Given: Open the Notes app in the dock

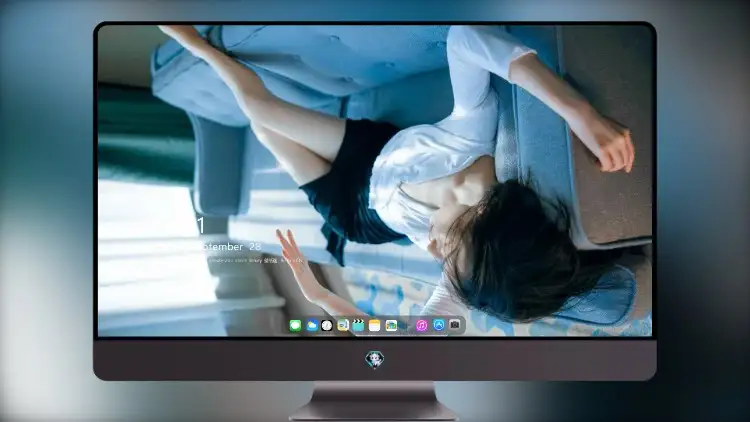Looking at the screenshot, I should 375,326.
